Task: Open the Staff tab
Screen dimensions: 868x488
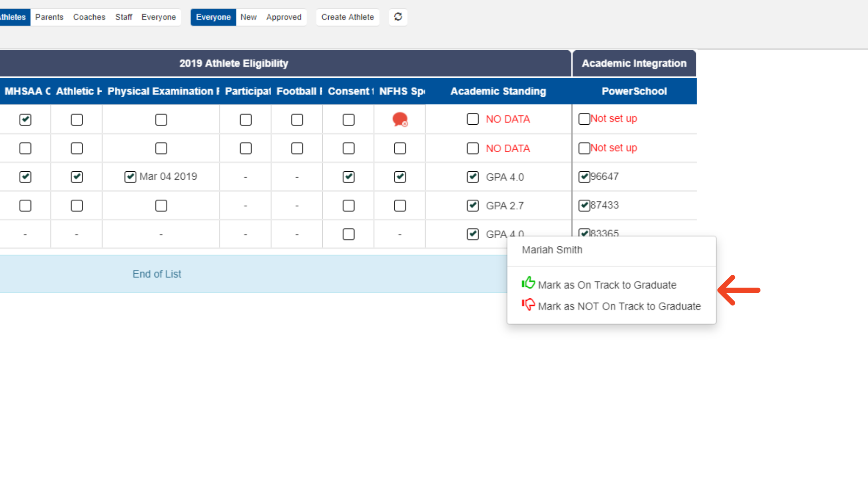Action: coord(123,17)
